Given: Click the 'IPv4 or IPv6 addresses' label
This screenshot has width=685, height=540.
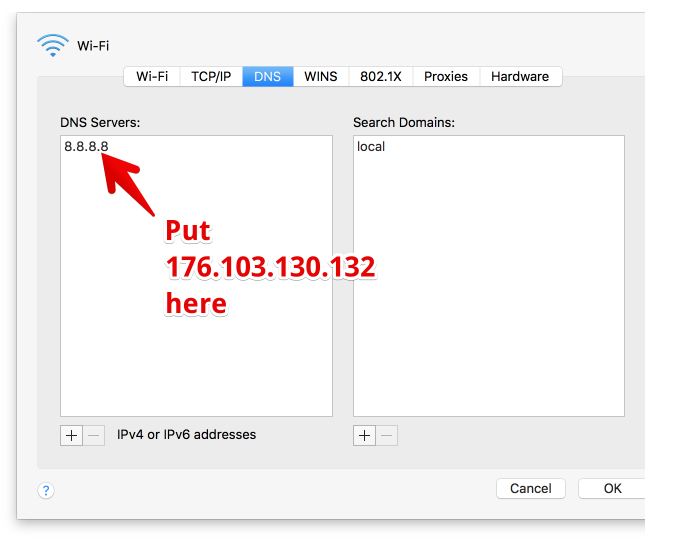Looking at the screenshot, I should point(186,435).
